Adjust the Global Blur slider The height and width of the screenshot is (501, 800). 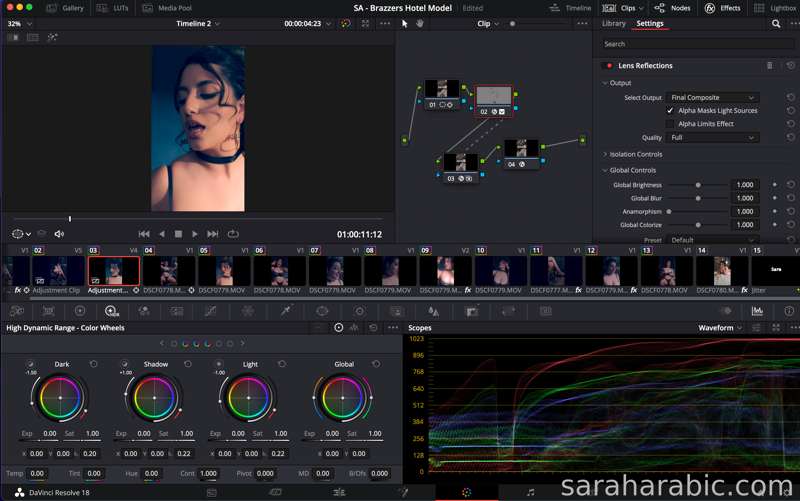(698, 198)
